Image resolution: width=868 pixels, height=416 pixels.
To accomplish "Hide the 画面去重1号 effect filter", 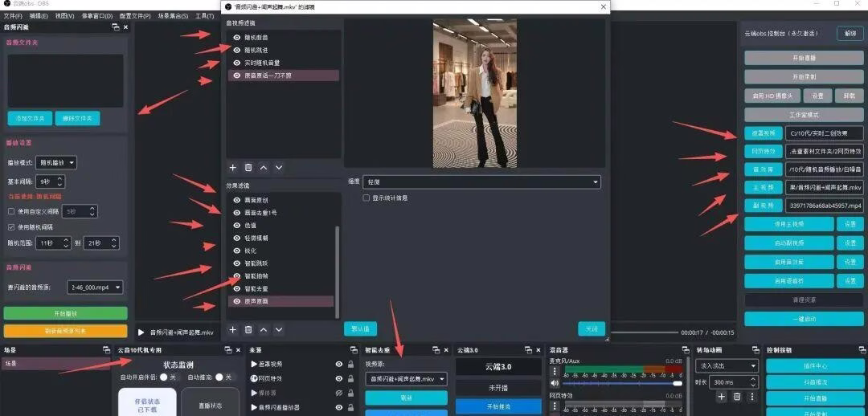I will (x=236, y=213).
